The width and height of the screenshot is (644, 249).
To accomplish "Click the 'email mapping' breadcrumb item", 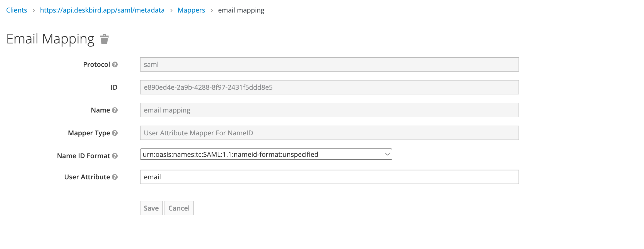I will [241, 10].
